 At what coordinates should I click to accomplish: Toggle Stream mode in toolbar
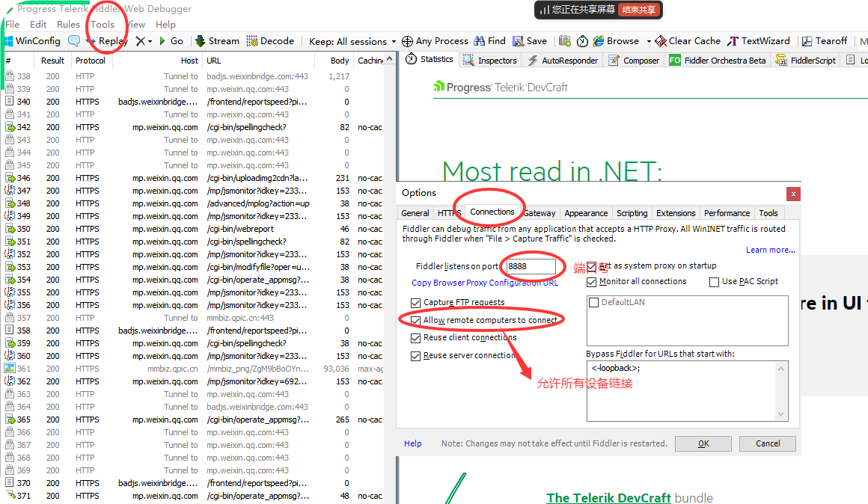point(217,41)
